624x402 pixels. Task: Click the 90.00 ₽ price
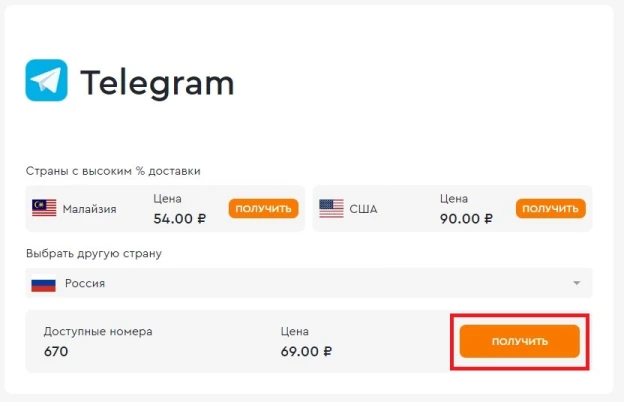click(466, 219)
